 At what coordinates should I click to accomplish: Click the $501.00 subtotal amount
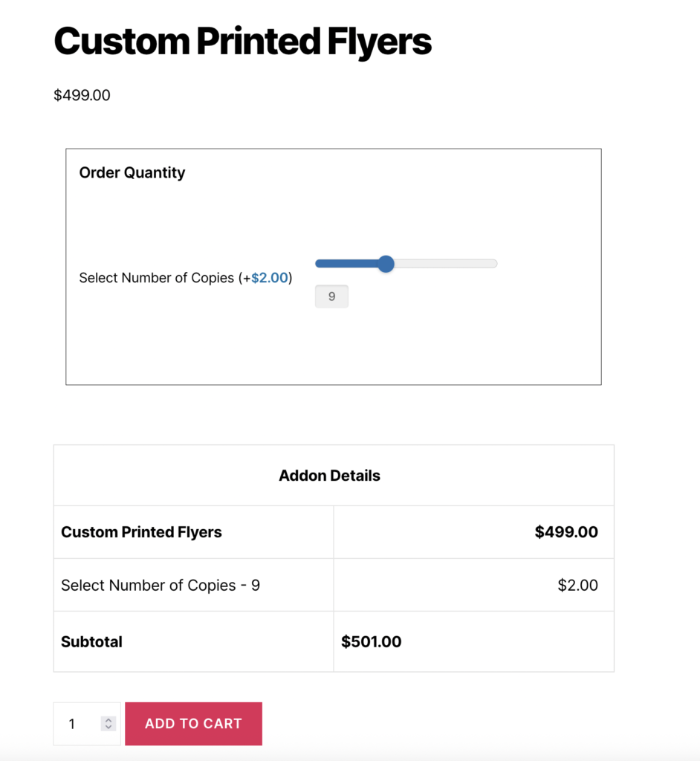pos(372,642)
